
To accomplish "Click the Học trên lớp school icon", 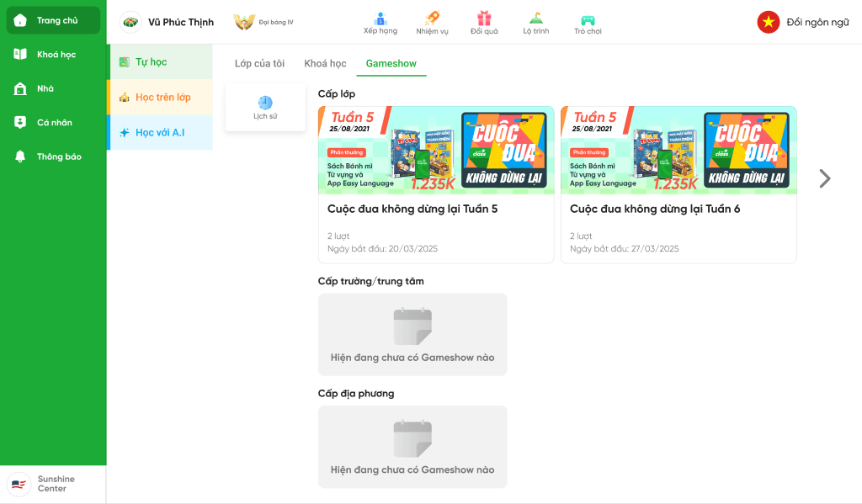I will point(125,98).
